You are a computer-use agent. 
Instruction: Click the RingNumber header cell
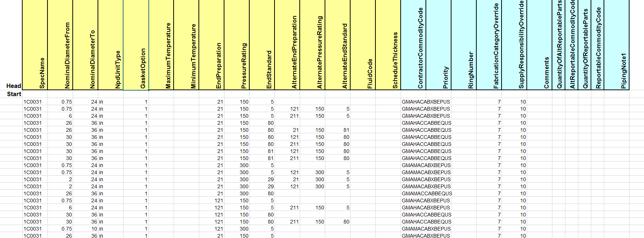click(464, 45)
